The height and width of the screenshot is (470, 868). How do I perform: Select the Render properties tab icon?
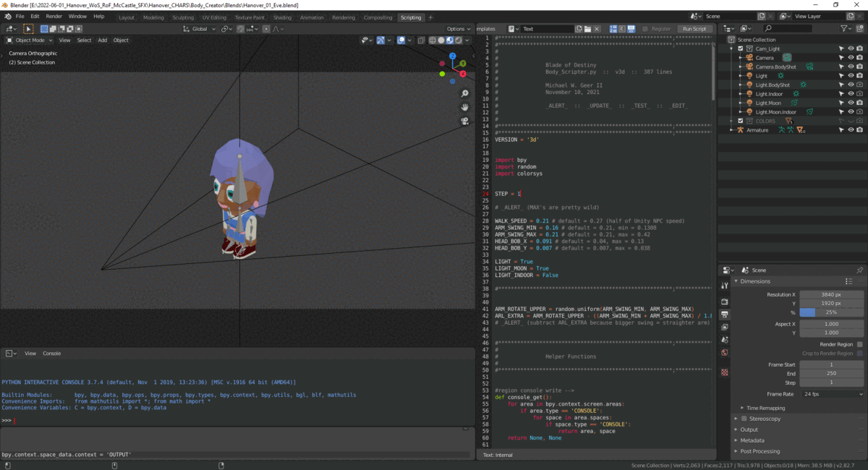(725, 301)
